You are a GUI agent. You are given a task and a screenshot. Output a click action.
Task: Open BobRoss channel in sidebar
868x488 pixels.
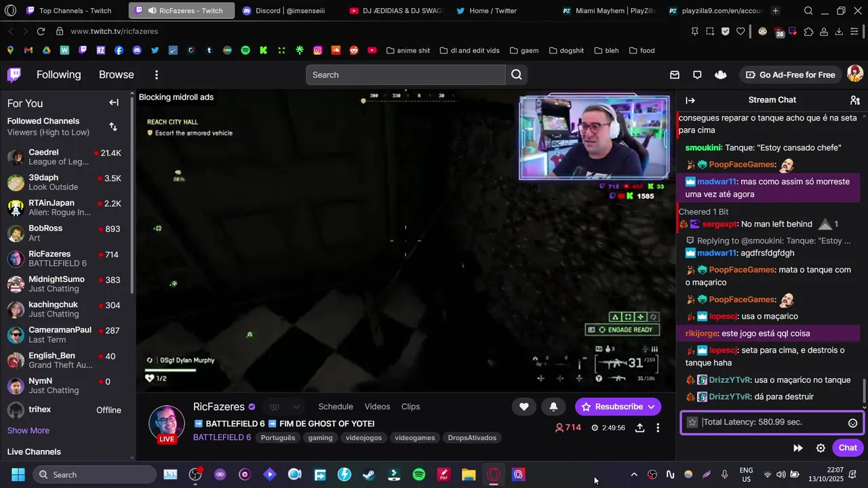point(64,233)
